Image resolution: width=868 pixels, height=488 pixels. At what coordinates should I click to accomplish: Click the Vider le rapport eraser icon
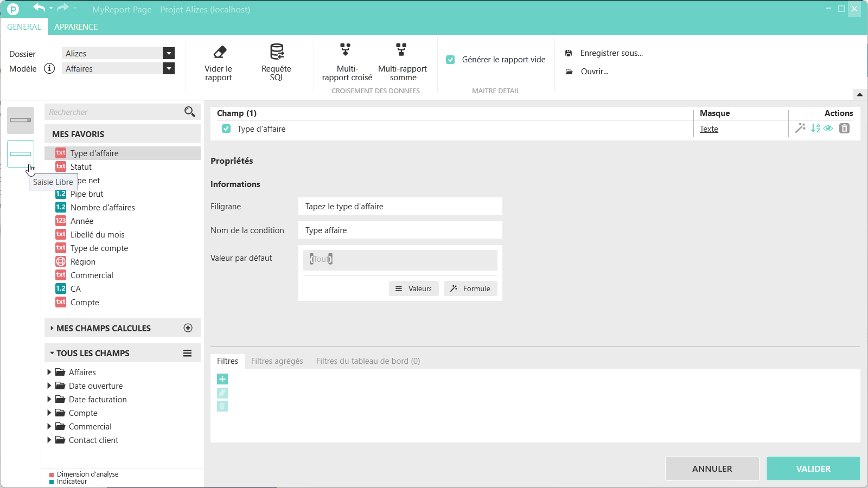pyautogui.click(x=220, y=52)
